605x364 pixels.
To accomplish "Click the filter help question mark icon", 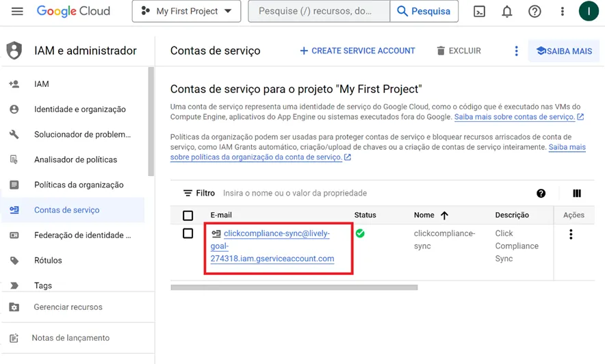I will point(541,193).
